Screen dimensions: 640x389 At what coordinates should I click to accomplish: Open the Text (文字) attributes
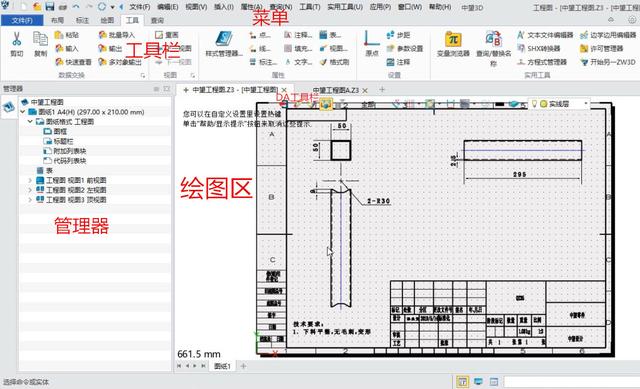(x=298, y=62)
